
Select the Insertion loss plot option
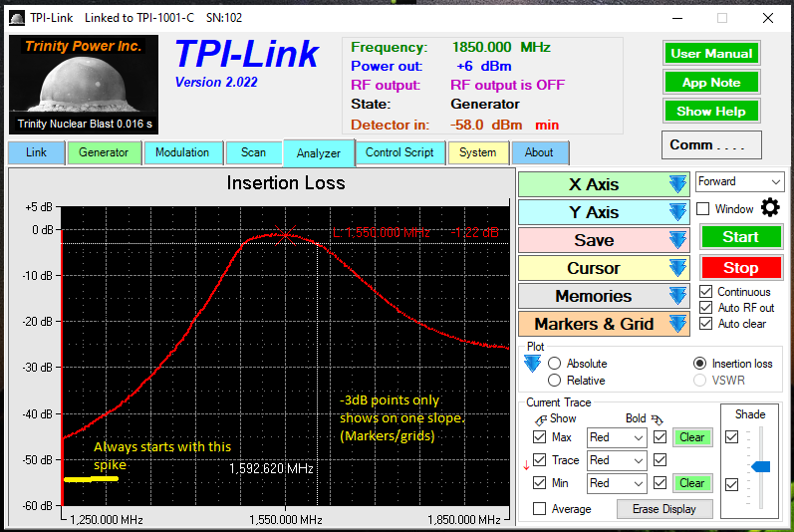click(699, 364)
